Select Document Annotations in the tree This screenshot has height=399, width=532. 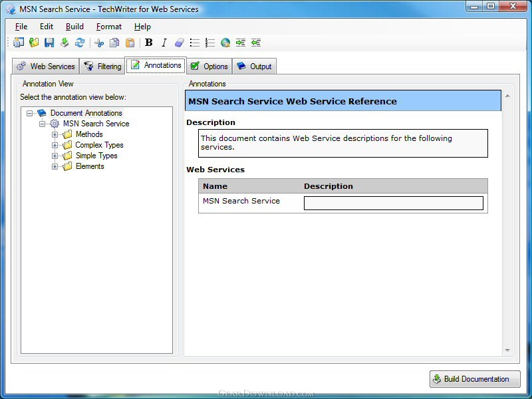pyautogui.click(x=86, y=113)
